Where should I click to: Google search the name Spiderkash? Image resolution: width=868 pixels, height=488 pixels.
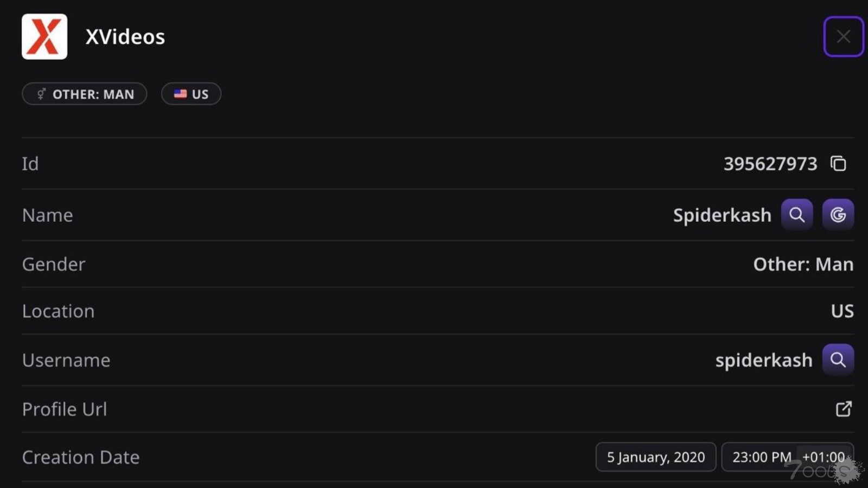[x=838, y=215]
